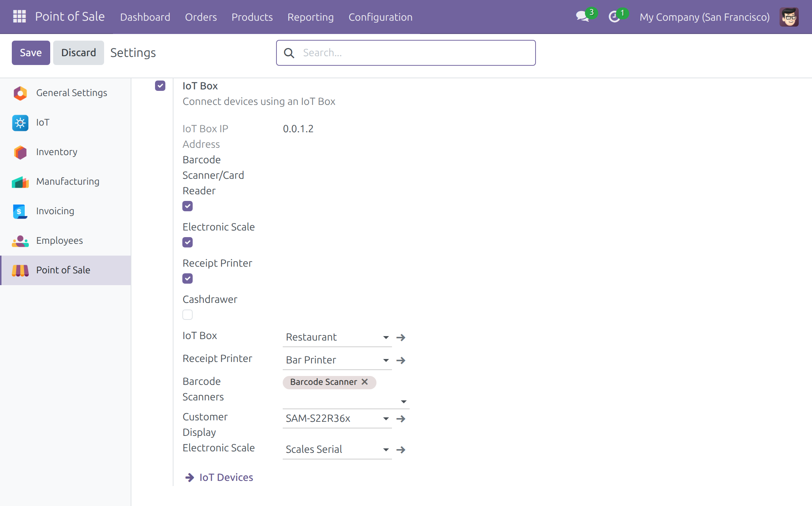The width and height of the screenshot is (812, 506).
Task: Expand the Receipt Printer Bar Printer dropdown
Action: pyautogui.click(x=386, y=360)
